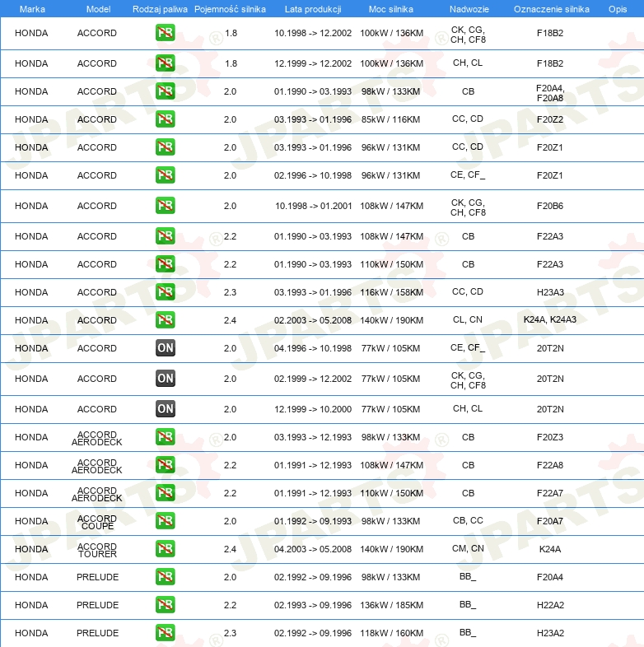Select engine code F20B6
This screenshot has width=644, height=647.
point(550,206)
